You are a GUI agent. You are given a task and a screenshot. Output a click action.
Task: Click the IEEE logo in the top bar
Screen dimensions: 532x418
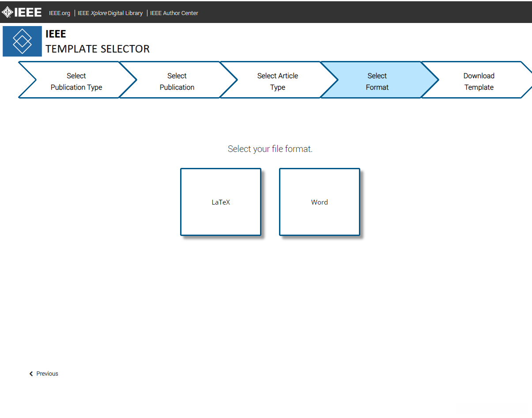pos(22,12)
